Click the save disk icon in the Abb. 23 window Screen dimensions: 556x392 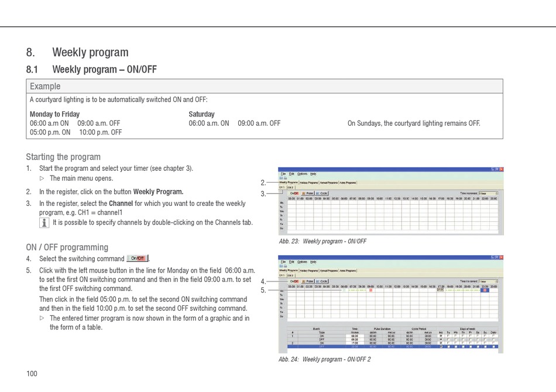tap(281, 178)
